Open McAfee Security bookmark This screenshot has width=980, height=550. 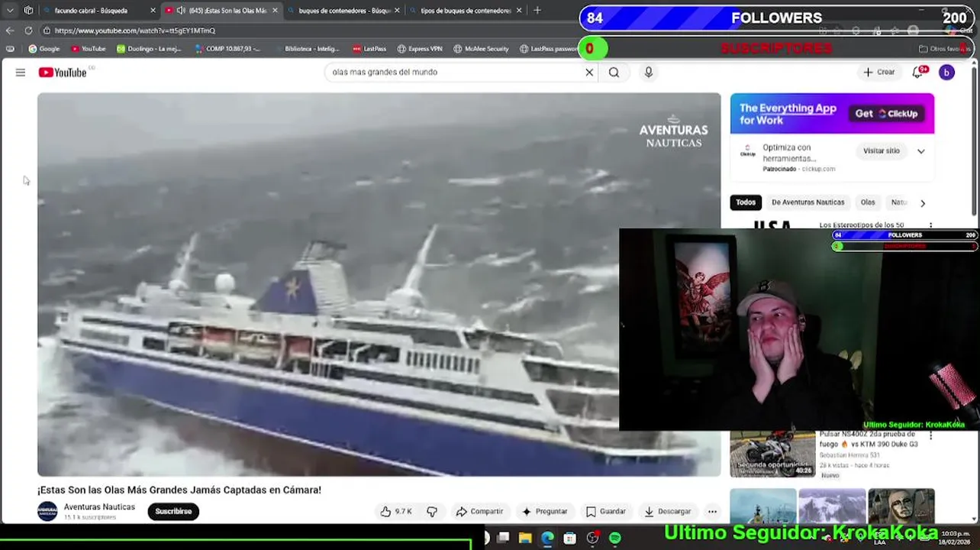[481, 49]
